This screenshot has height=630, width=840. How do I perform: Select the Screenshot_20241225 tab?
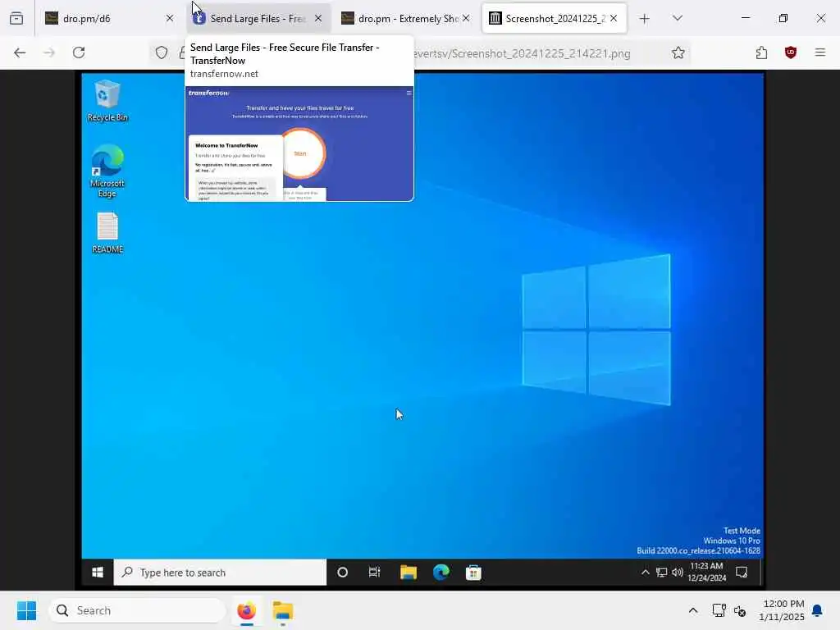point(555,18)
